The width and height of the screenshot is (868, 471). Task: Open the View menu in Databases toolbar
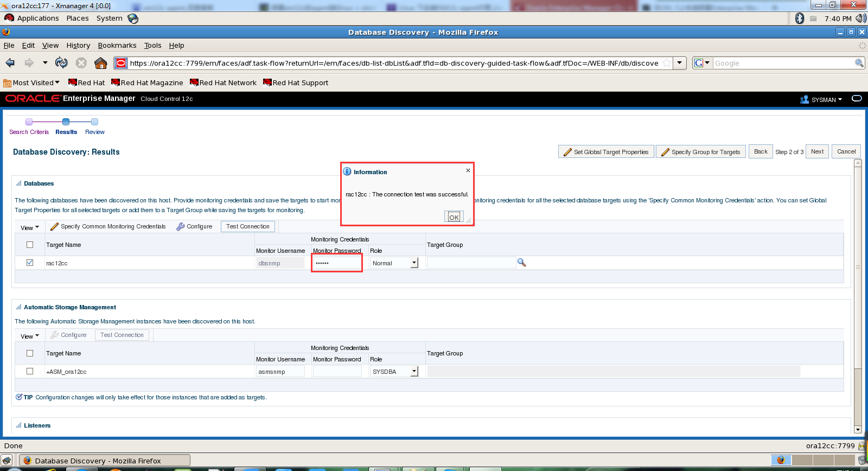pyautogui.click(x=30, y=227)
